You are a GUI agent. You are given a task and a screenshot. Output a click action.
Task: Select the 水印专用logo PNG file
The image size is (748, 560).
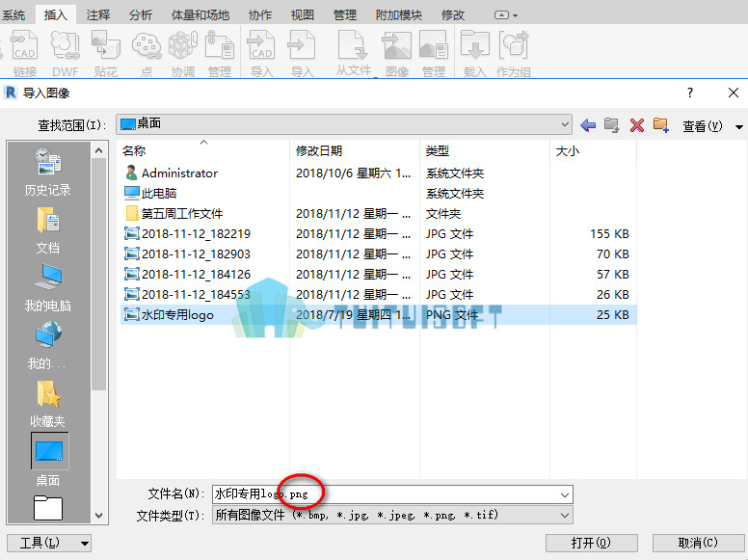pyautogui.click(x=378, y=315)
